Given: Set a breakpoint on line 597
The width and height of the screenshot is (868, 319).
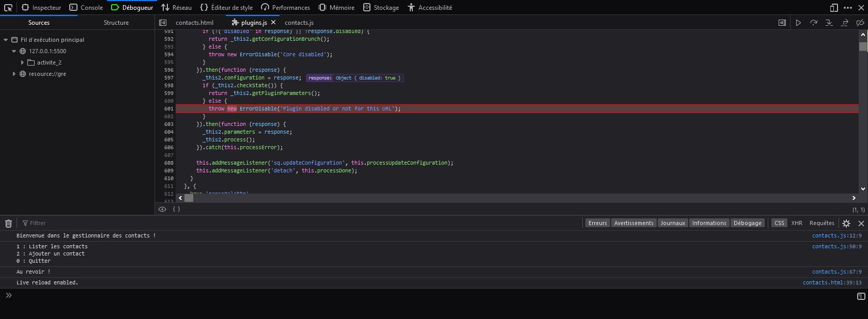Looking at the screenshot, I should [x=168, y=78].
